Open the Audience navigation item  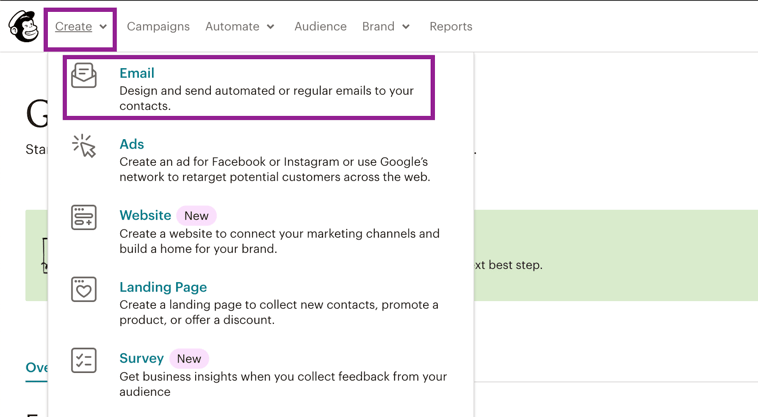coord(321,27)
